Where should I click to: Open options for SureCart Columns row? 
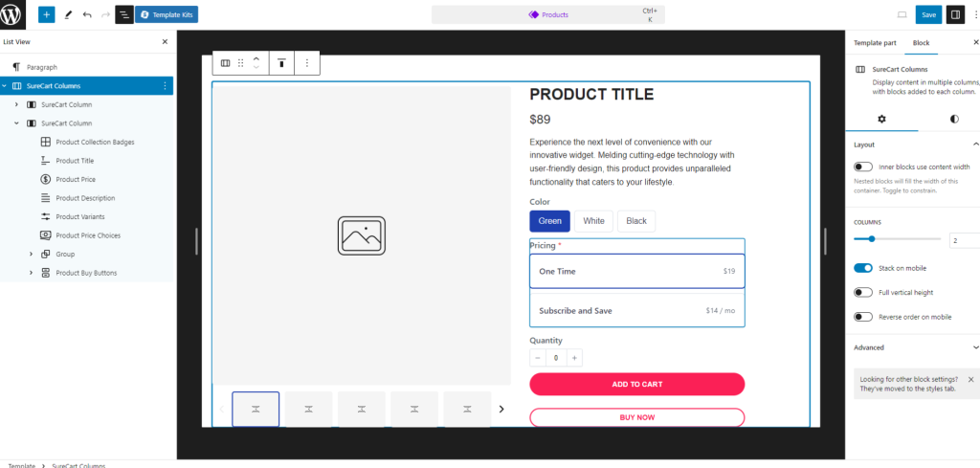click(x=165, y=85)
